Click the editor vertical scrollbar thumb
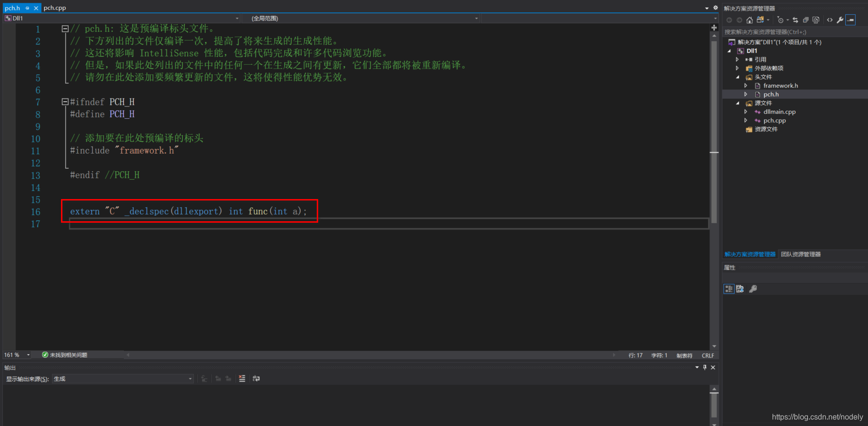Screen dimensions: 868x426 pyautogui.click(x=714, y=131)
